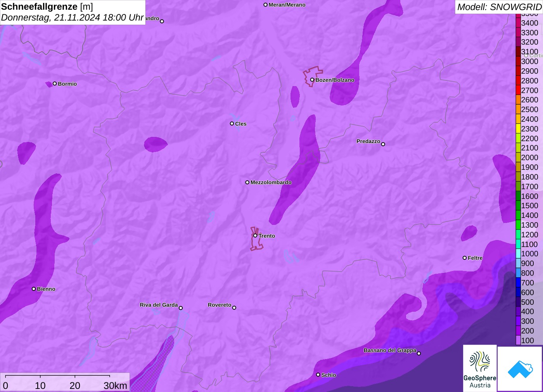Click the 'Trento' city label

coord(267,236)
